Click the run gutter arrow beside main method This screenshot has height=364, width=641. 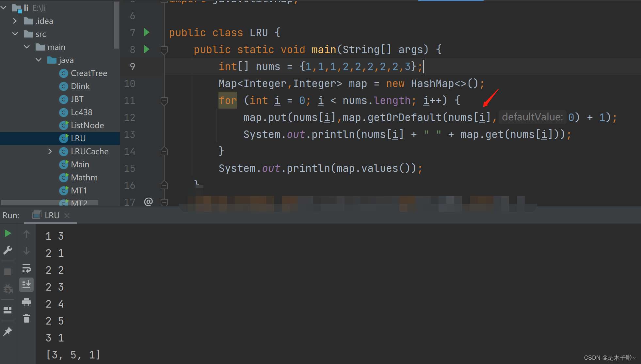click(x=147, y=49)
